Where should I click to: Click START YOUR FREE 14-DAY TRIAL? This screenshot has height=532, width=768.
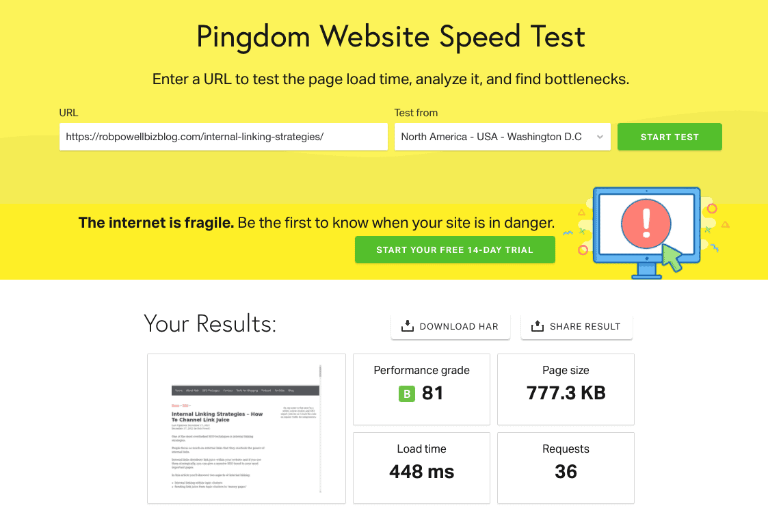point(454,250)
